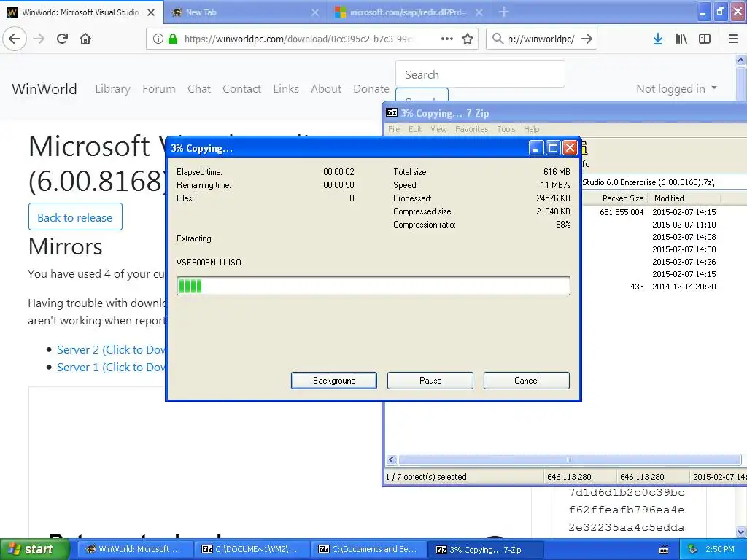Open the Contact navigation link
The width and height of the screenshot is (747, 560).
tap(241, 88)
